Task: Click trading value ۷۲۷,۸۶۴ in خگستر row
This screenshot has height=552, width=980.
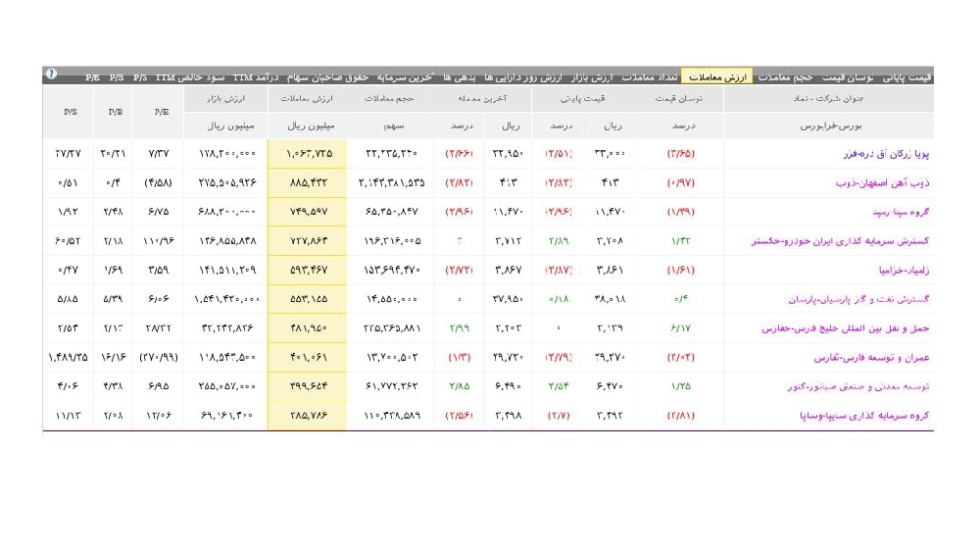Action: [x=309, y=240]
